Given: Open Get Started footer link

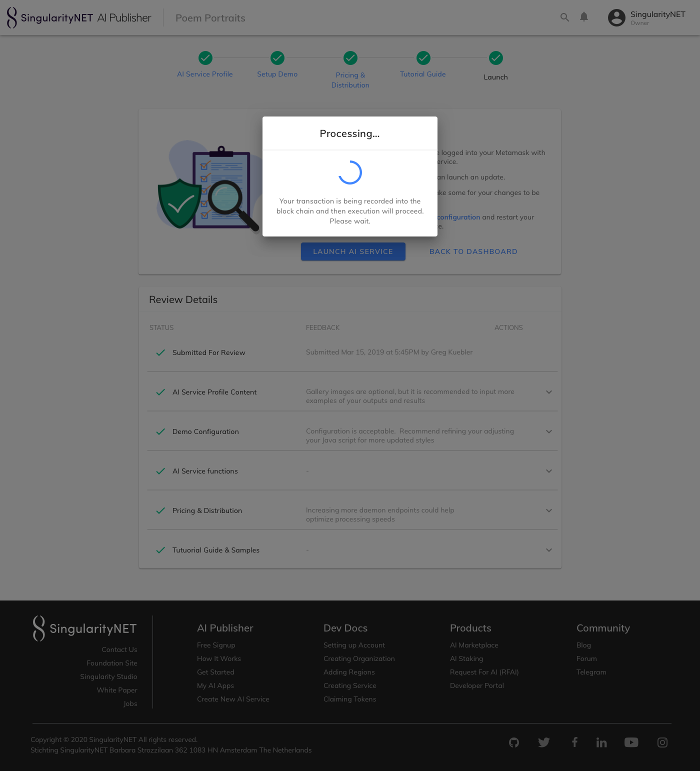Looking at the screenshot, I should tap(215, 672).
